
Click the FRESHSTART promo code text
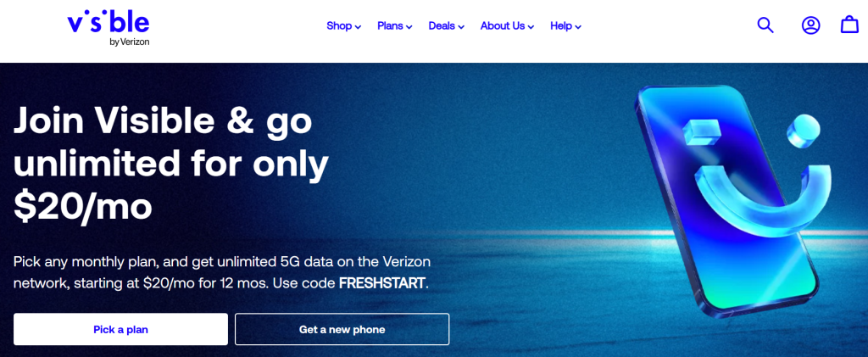point(382,283)
